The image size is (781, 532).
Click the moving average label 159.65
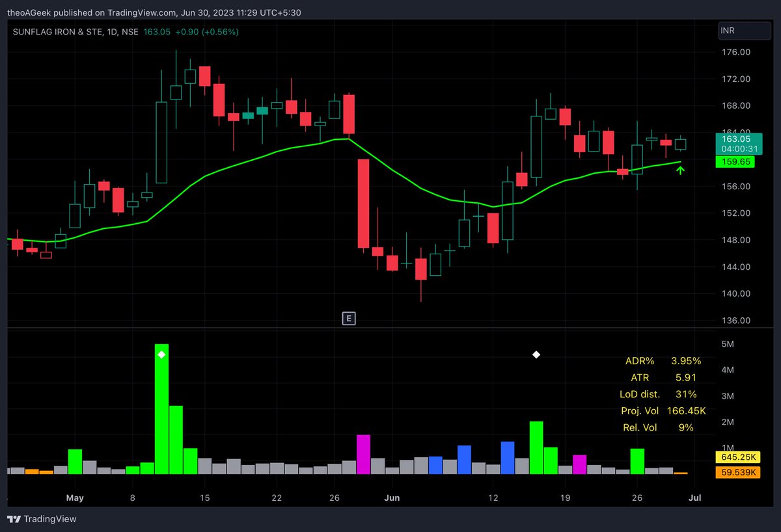[x=735, y=161]
